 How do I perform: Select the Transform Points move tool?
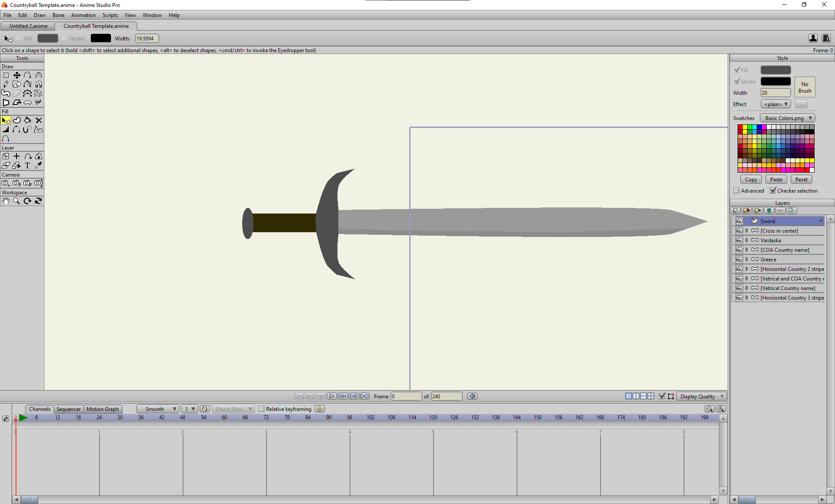[17, 75]
